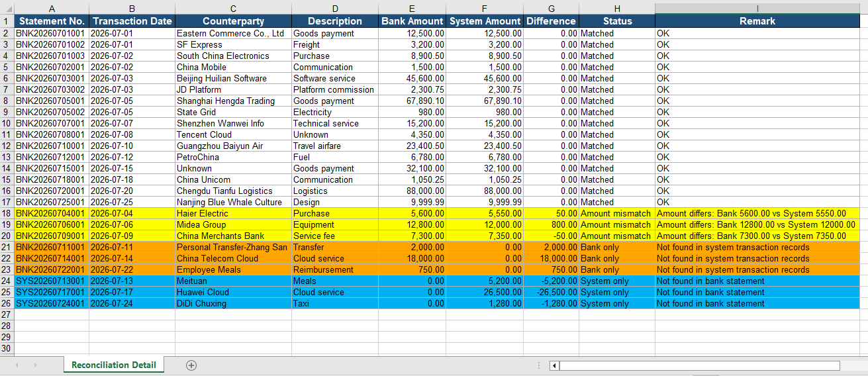Select cell BNK20260701001

pos(52,33)
